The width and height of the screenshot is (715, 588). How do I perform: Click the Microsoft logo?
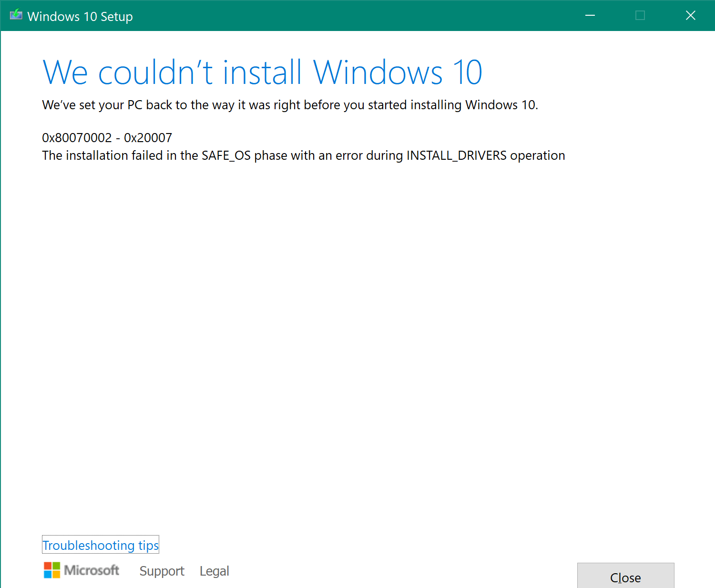(x=82, y=570)
